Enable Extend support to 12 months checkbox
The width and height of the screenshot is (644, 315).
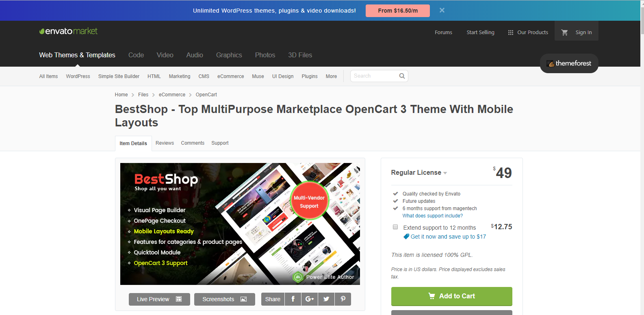(x=395, y=227)
